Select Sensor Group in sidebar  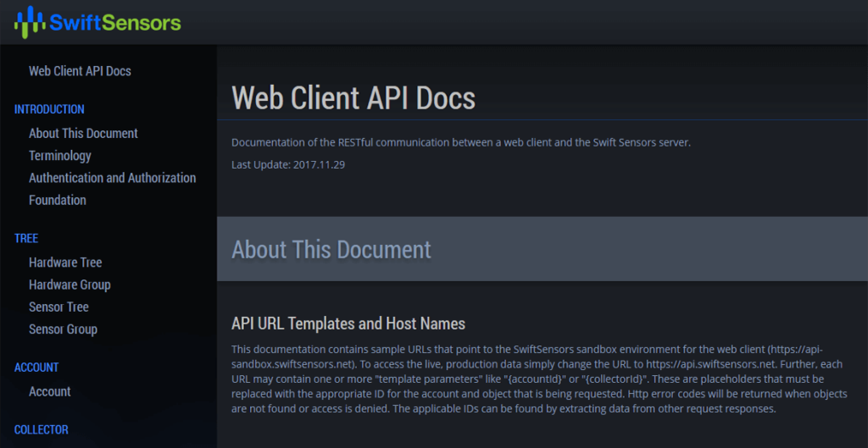pyautogui.click(x=63, y=329)
